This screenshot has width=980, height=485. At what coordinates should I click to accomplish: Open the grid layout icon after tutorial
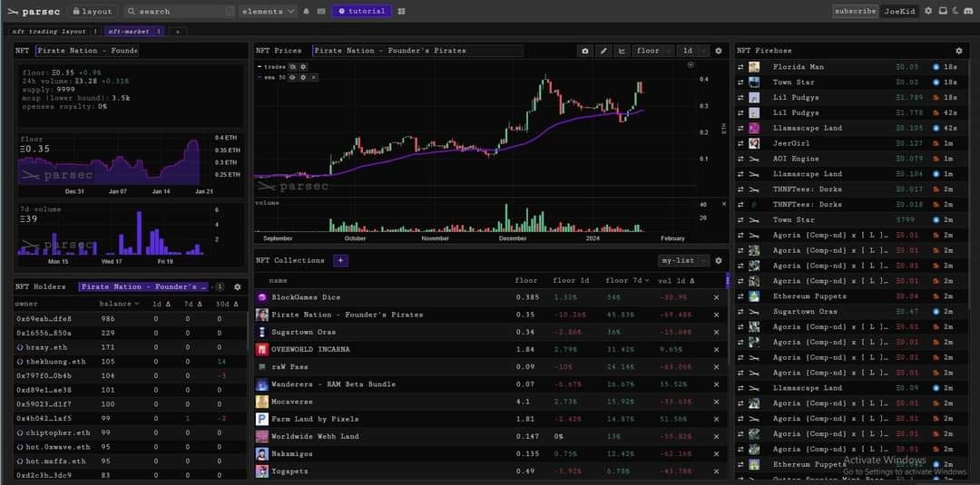[401, 11]
